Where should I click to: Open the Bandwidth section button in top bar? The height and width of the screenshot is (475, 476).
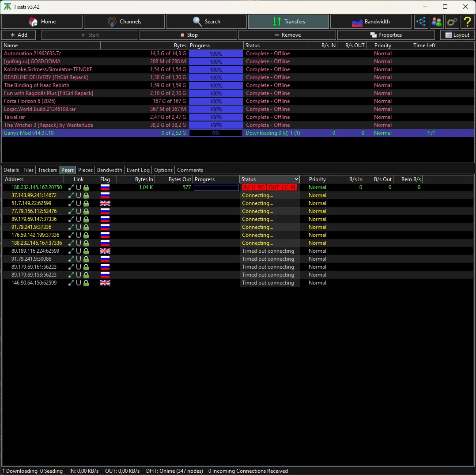tap(370, 22)
